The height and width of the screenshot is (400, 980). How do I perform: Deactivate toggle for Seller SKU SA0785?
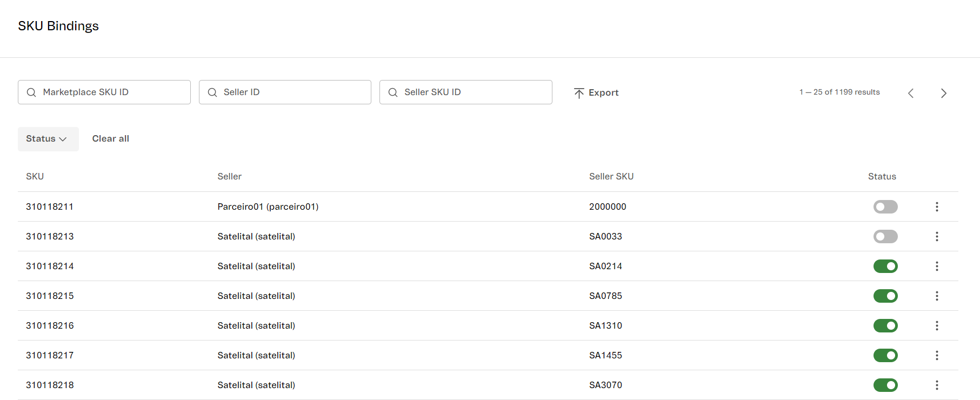[885, 296]
